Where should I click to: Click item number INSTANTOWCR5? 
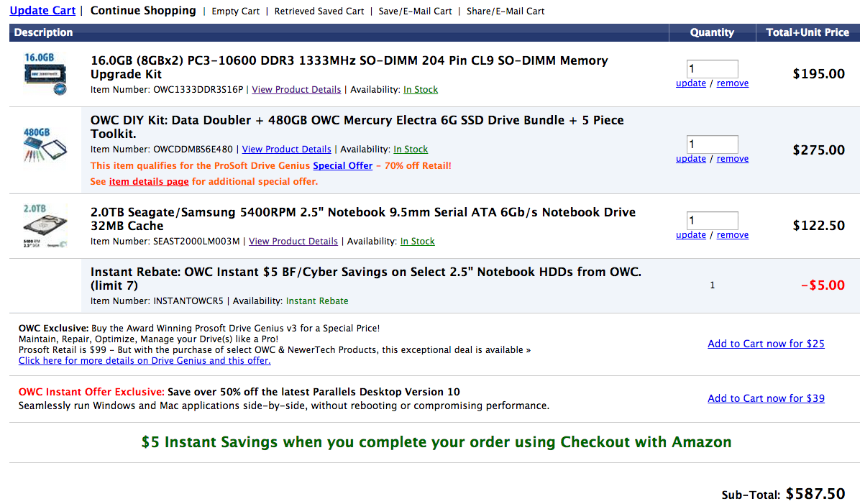[188, 301]
